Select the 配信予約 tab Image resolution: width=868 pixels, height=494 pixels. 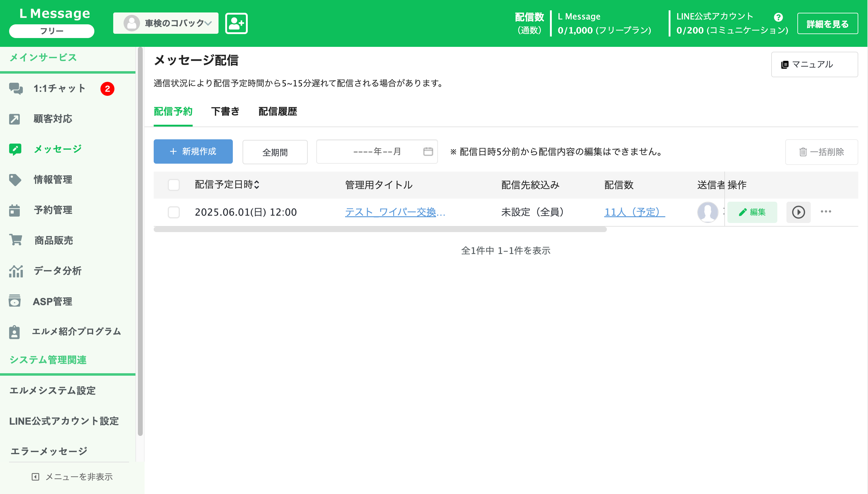point(173,112)
